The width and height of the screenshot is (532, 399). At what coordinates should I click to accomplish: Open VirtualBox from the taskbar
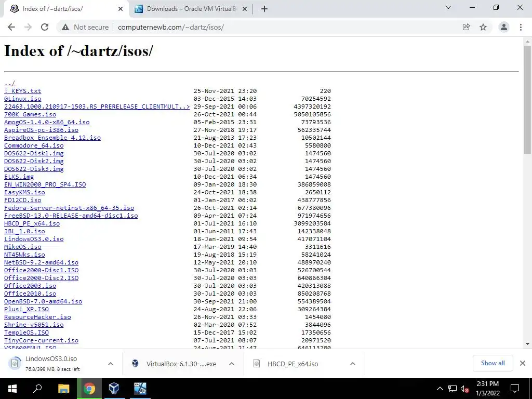click(114, 389)
